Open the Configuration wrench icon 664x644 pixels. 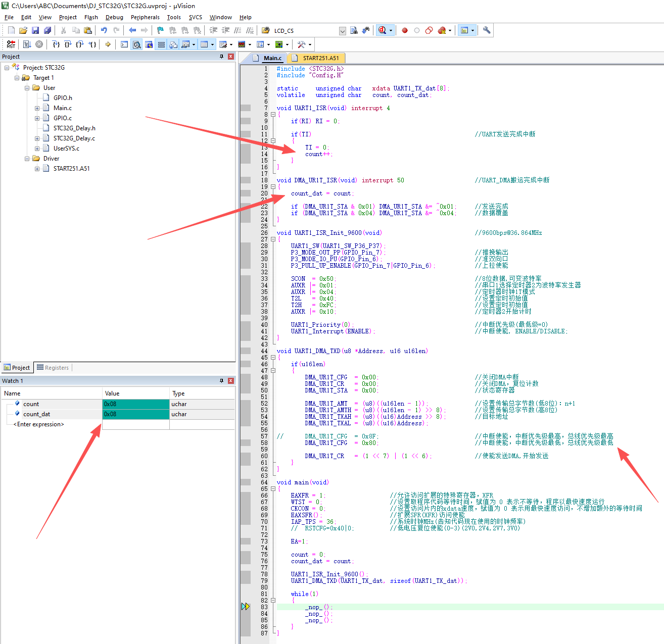tap(487, 30)
